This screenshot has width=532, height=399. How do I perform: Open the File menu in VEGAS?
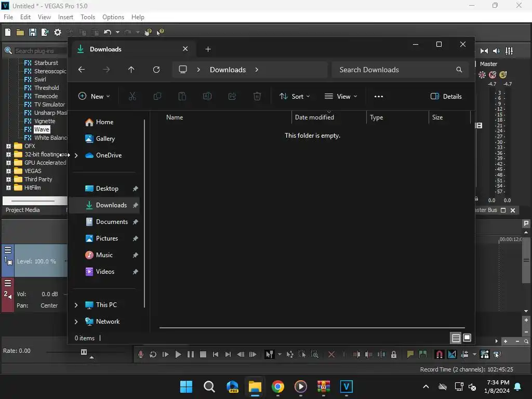(8, 17)
